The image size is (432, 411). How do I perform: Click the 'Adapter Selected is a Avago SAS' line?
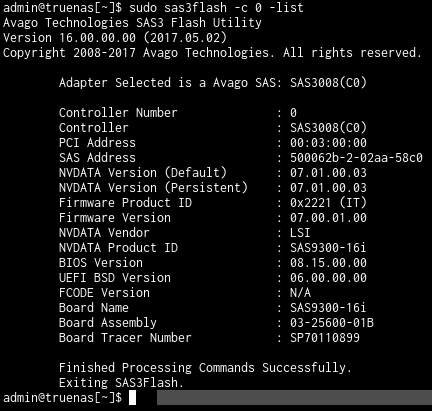[x=213, y=83]
